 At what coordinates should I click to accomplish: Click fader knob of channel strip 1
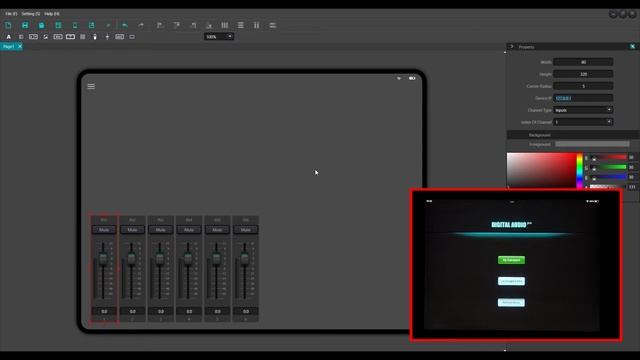(x=103, y=259)
